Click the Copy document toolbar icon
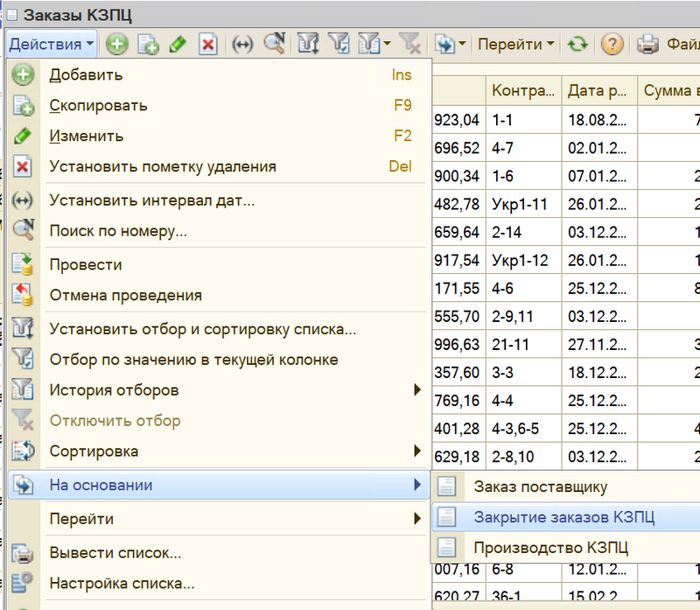This screenshot has height=610, width=700. tap(148, 45)
